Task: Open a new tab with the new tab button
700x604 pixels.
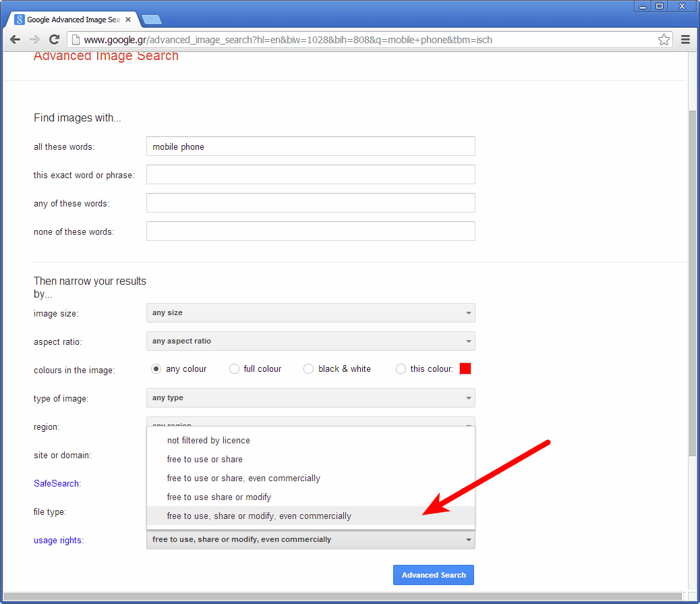Action: [152, 20]
